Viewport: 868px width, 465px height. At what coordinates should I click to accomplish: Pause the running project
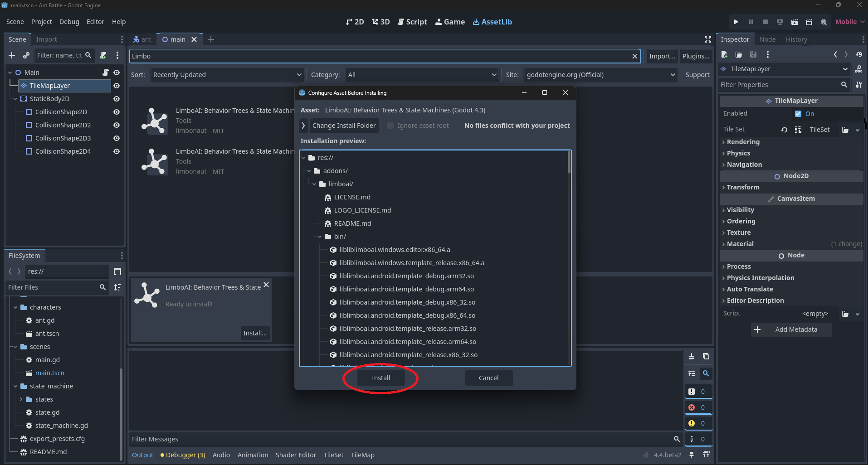[x=751, y=22]
